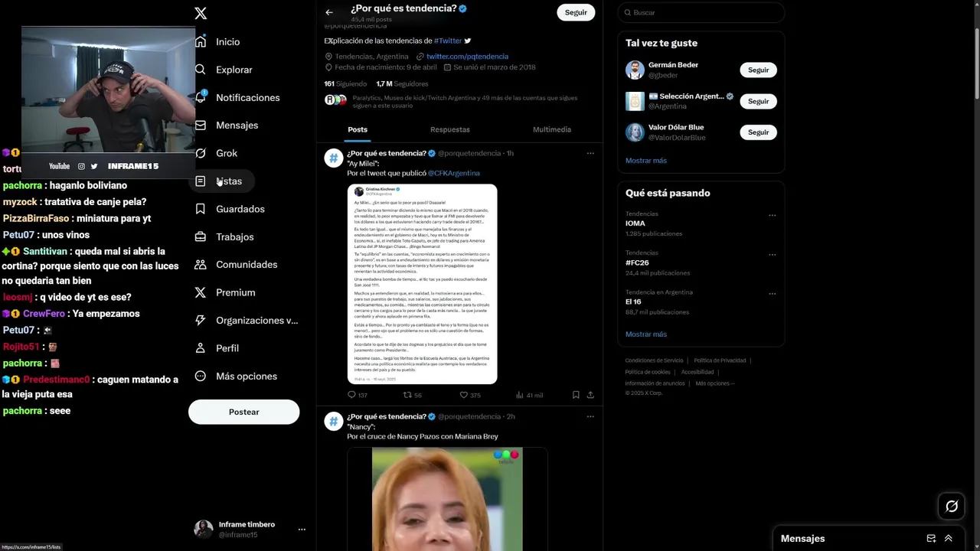Click Mostrar más under trends

click(x=646, y=334)
